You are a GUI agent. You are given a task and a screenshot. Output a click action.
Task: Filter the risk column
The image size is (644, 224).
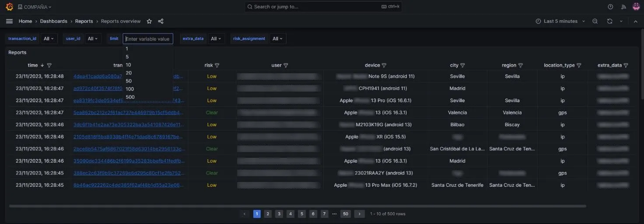pos(217,65)
